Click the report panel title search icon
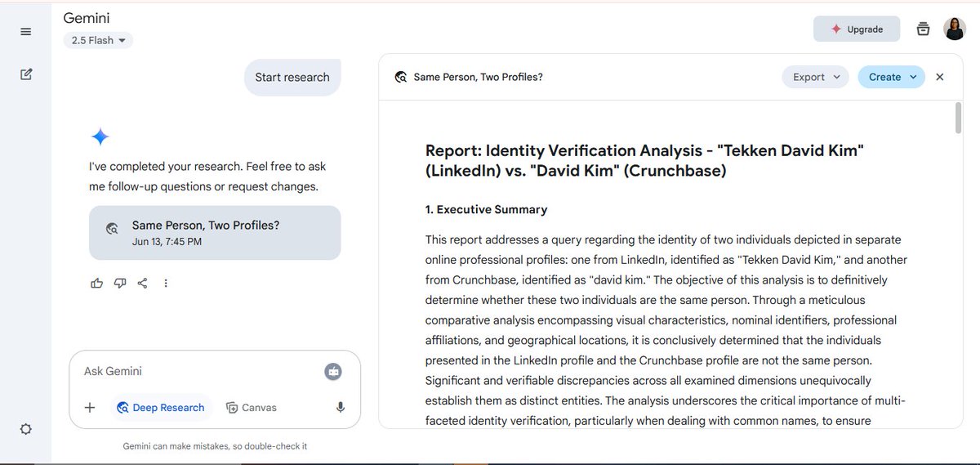 click(x=401, y=78)
